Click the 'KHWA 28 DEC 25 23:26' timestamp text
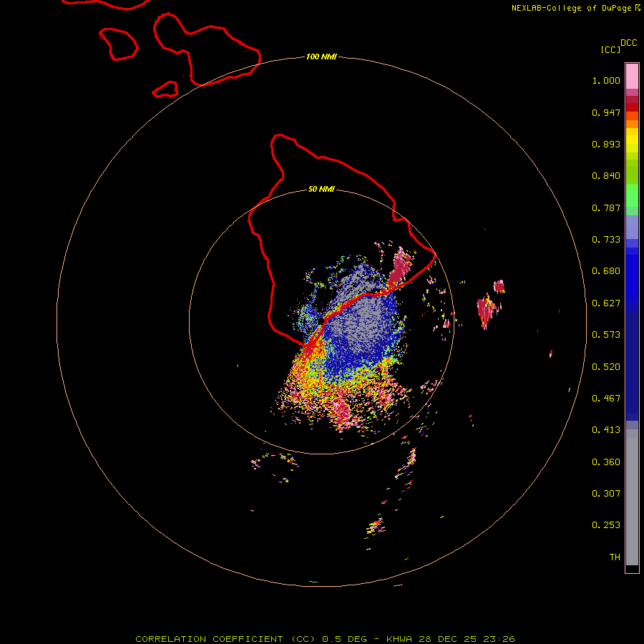 coord(451,639)
